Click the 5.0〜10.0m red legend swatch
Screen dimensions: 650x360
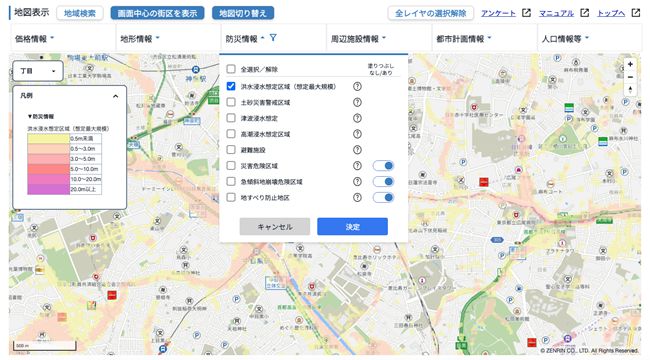48,169
